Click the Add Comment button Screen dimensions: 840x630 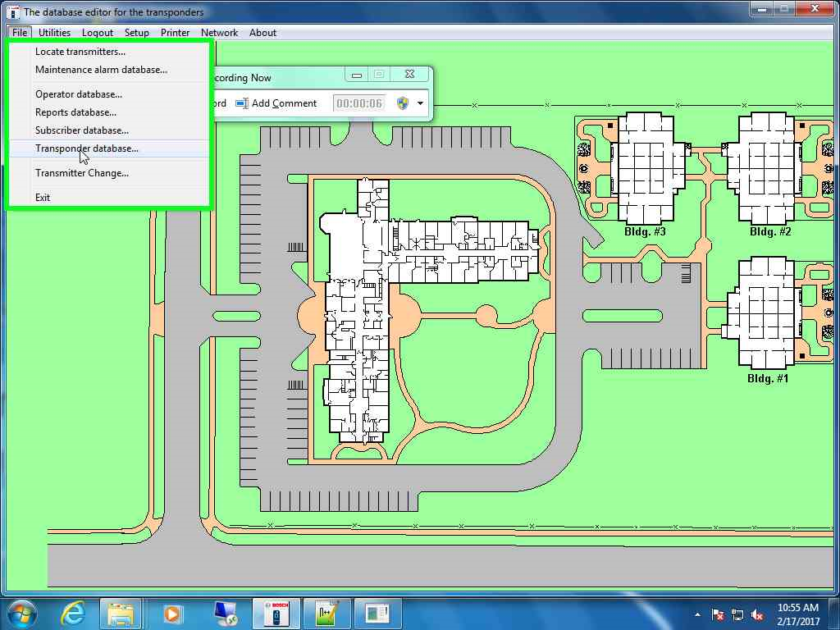276,103
